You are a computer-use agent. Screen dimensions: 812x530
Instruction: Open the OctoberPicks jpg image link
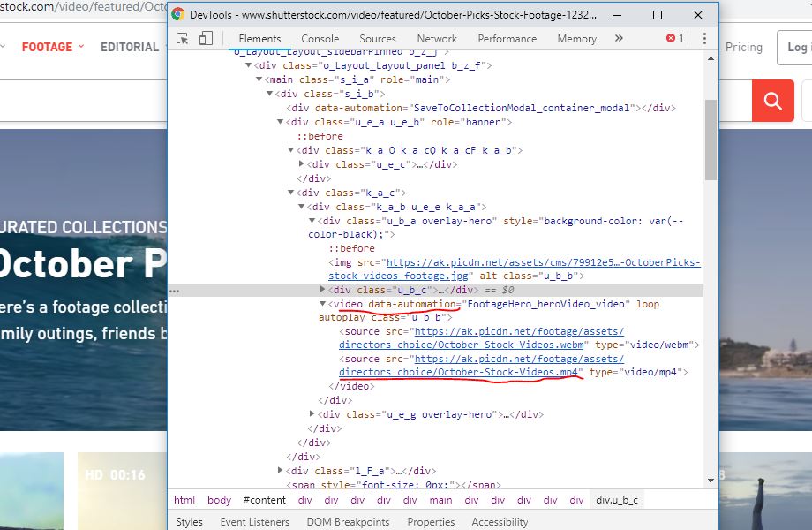coord(515,269)
